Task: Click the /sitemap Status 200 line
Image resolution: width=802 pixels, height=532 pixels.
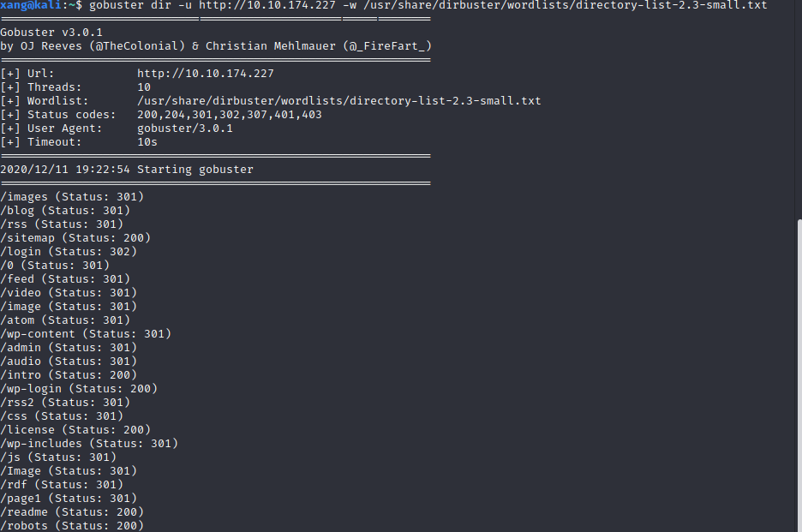Action: pyautogui.click(x=75, y=238)
